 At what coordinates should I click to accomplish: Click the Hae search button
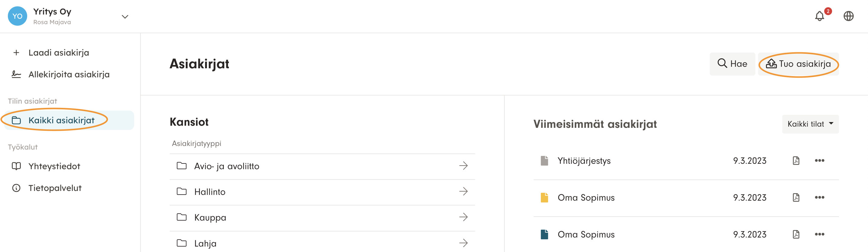coord(732,64)
